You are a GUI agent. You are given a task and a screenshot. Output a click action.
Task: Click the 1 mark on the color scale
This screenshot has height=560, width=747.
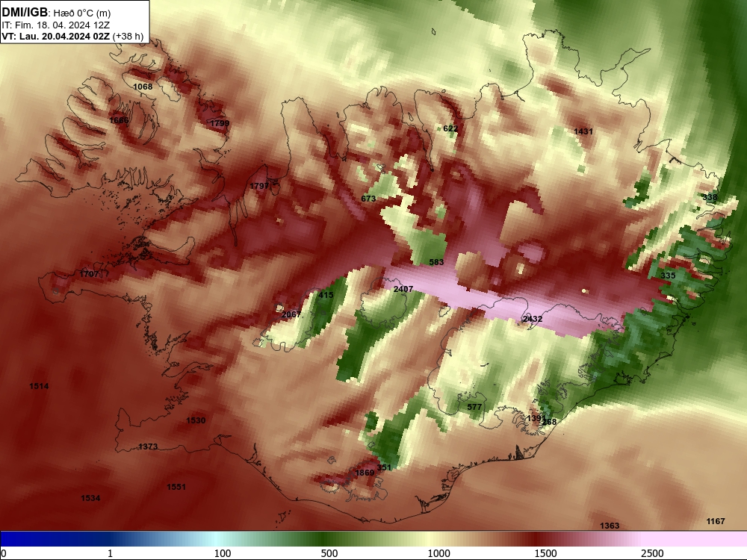110,553
